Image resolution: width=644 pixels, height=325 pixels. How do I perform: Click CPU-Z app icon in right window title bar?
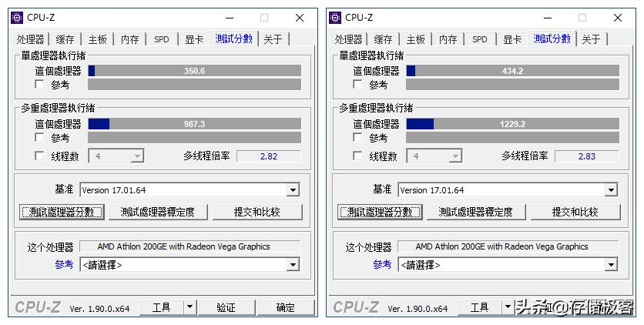coord(335,18)
